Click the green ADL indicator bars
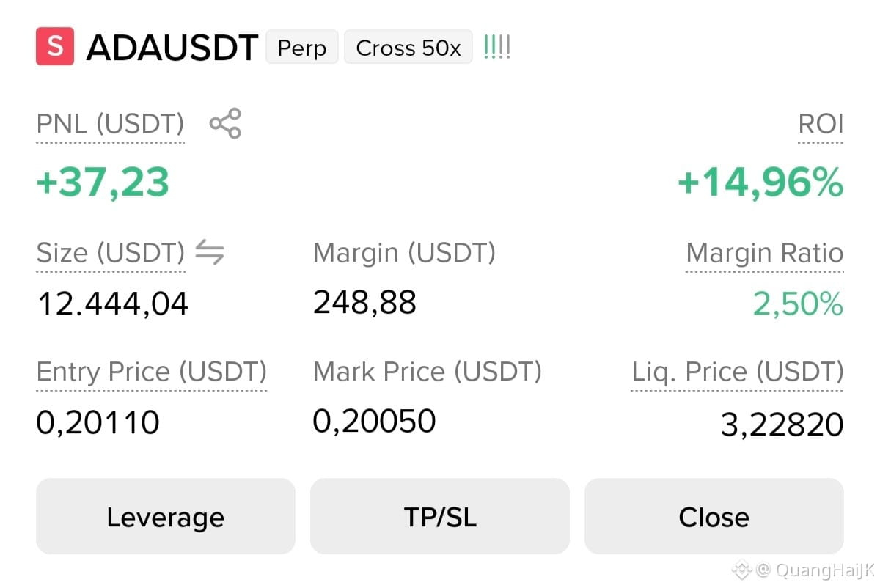Image resolution: width=880 pixels, height=588 pixels. coord(496,48)
